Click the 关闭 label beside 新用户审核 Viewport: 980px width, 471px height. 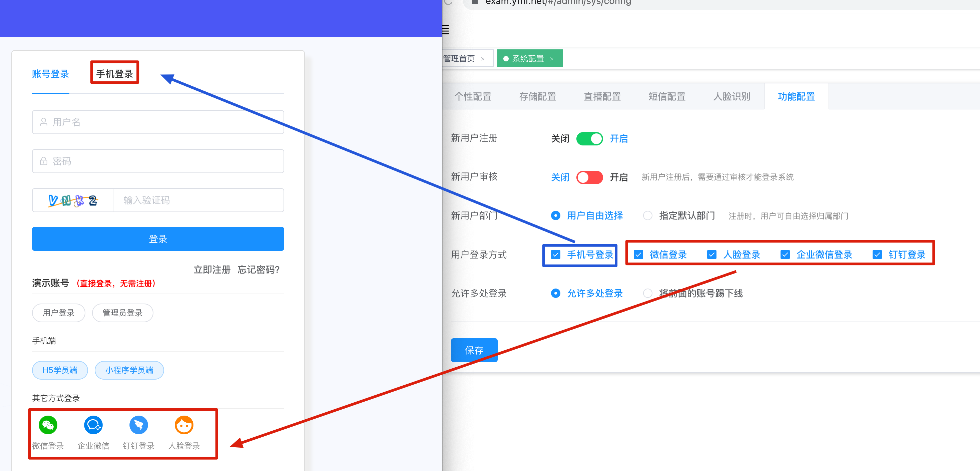tap(560, 177)
